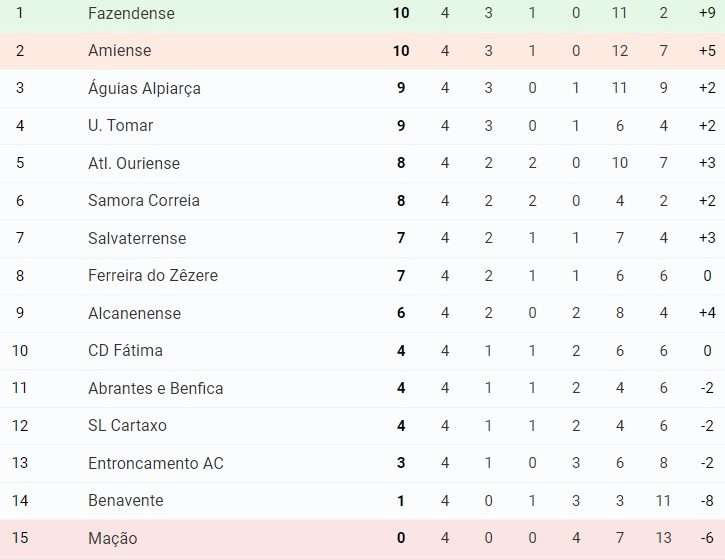The width and height of the screenshot is (725, 560).
Task: Open Atl. Ouriense team entry
Action: 134,163
